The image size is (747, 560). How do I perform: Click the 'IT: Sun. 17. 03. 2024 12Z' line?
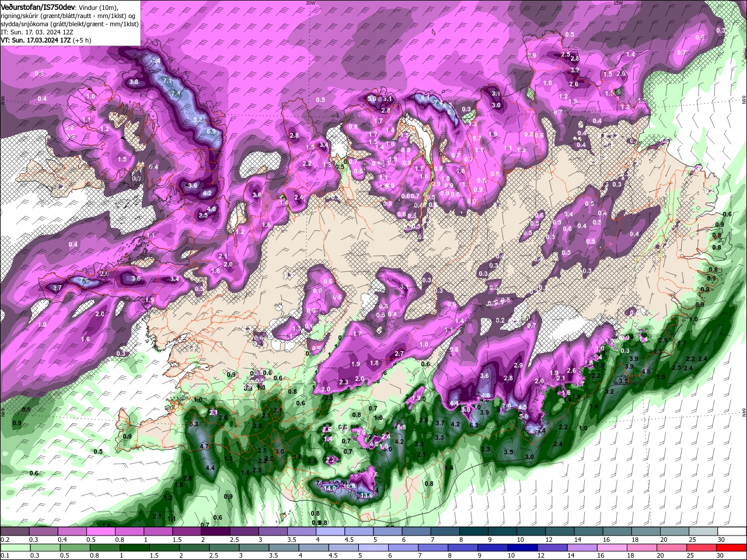click(x=37, y=32)
